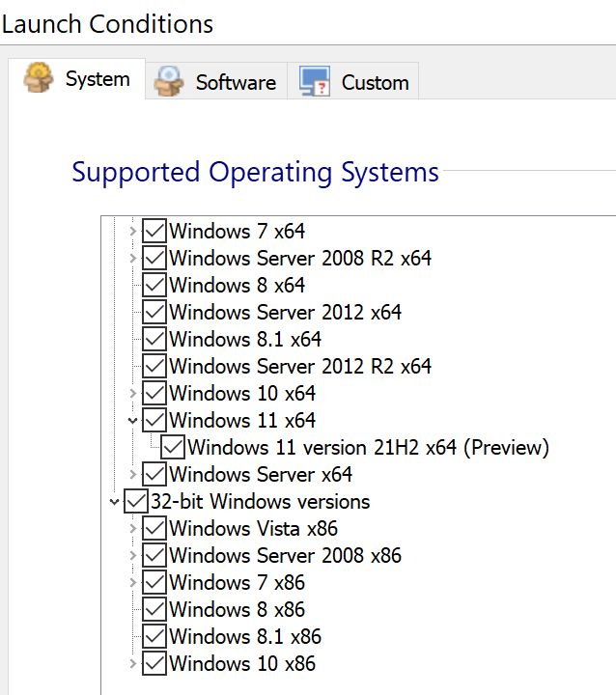Viewport: 616px width, 695px height.
Task: Select the 'Windows 8.1 x64' label
Action: coord(245,339)
